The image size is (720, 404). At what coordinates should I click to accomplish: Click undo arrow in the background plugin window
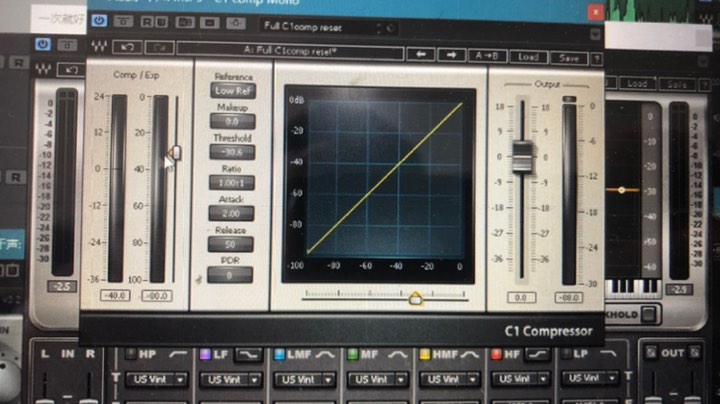(72, 70)
